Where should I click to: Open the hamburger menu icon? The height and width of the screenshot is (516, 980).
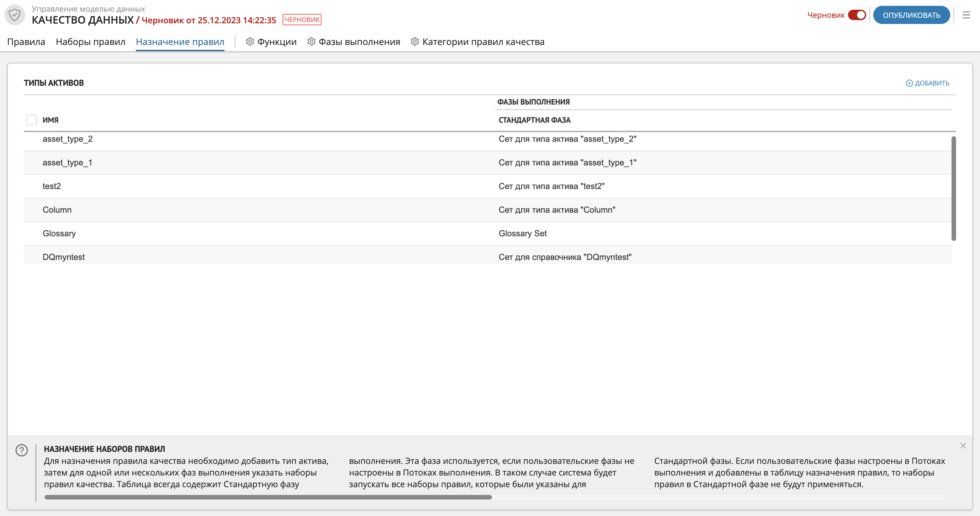pyautogui.click(x=966, y=15)
